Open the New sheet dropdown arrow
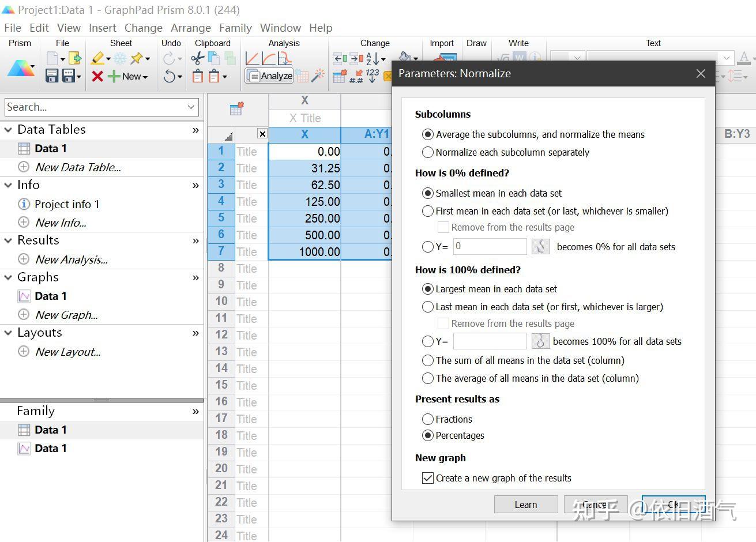 145,77
